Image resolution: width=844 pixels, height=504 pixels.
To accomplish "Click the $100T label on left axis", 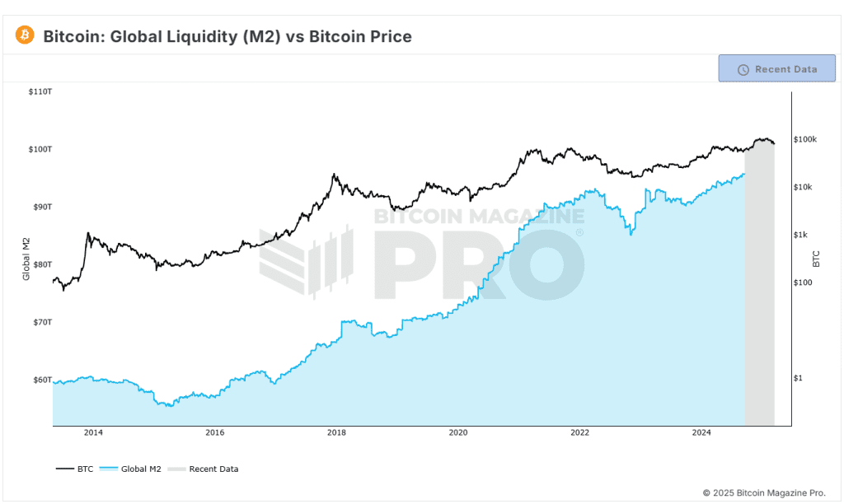I will coord(40,149).
